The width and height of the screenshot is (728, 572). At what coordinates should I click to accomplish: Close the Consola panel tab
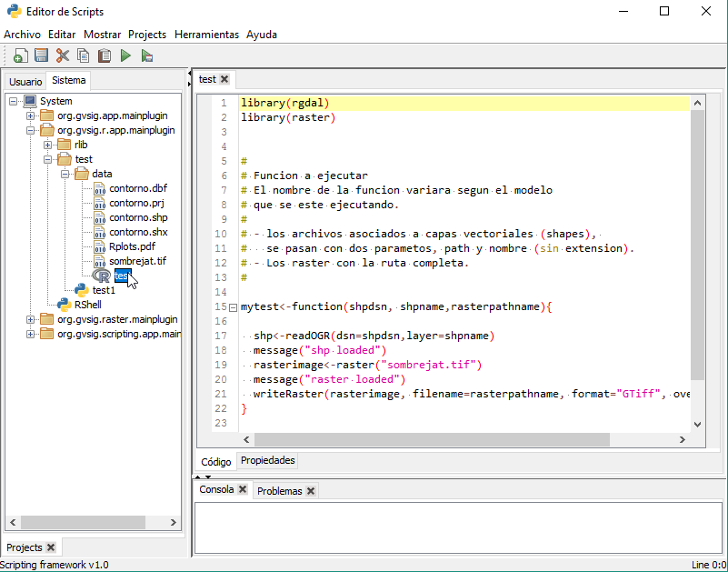(243, 489)
